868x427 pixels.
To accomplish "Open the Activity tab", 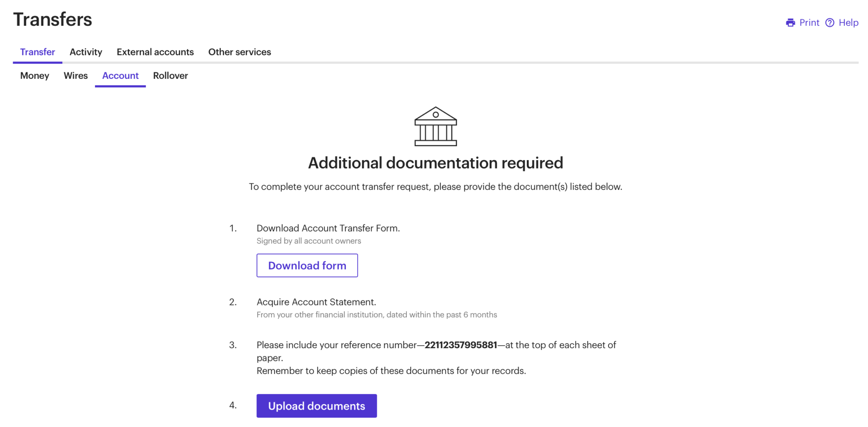I will click(86, 52).
